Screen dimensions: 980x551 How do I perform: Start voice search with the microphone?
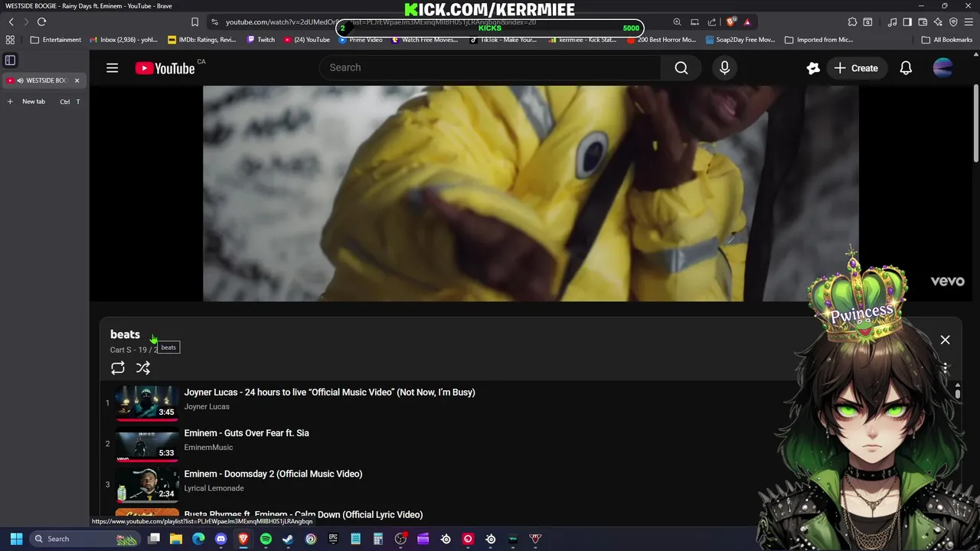[724, 68]
